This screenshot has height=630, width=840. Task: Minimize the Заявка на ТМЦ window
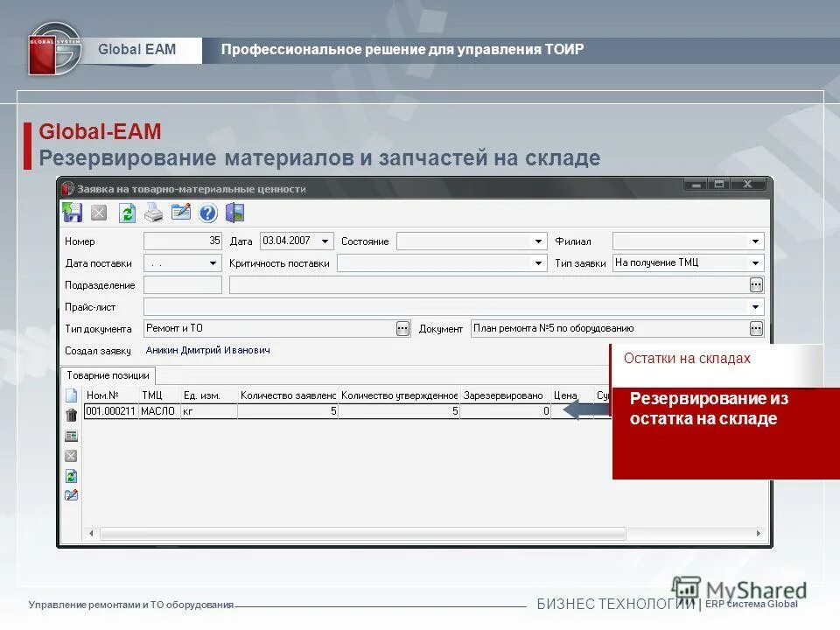(696, 185)
